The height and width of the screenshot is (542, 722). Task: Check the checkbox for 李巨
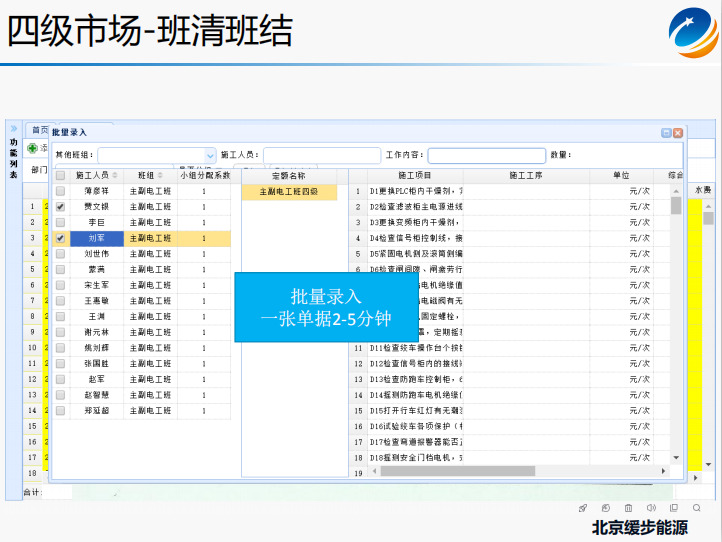point(60,222)
